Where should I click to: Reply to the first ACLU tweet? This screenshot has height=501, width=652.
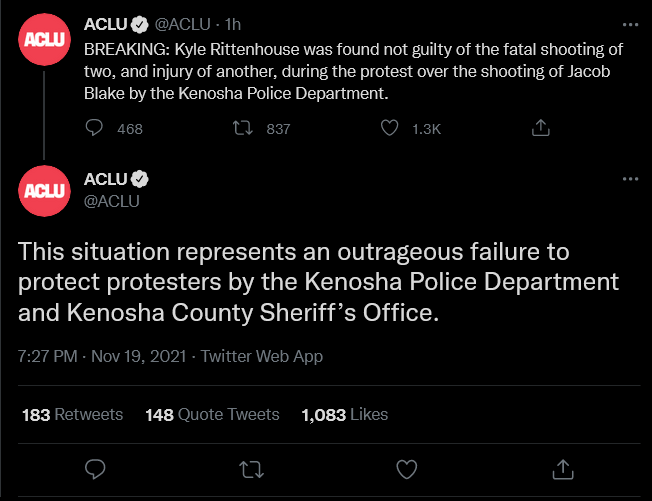pyautogui.click(x=95, y=128)
